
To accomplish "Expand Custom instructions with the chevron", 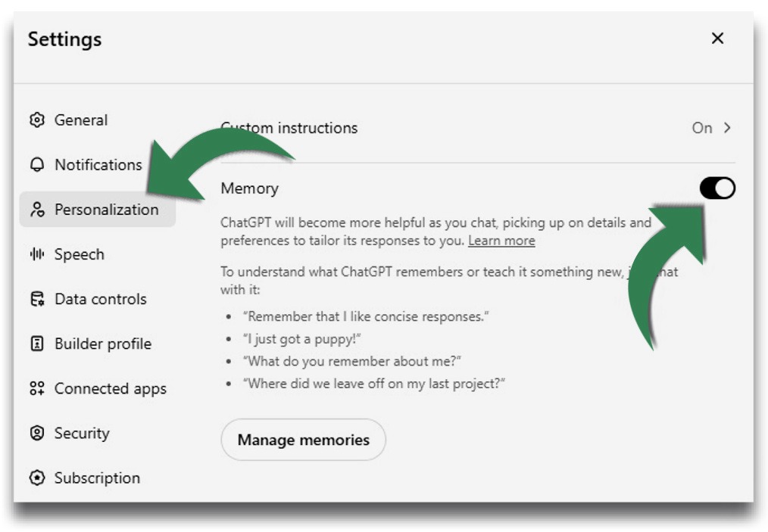I will point(728,128).
